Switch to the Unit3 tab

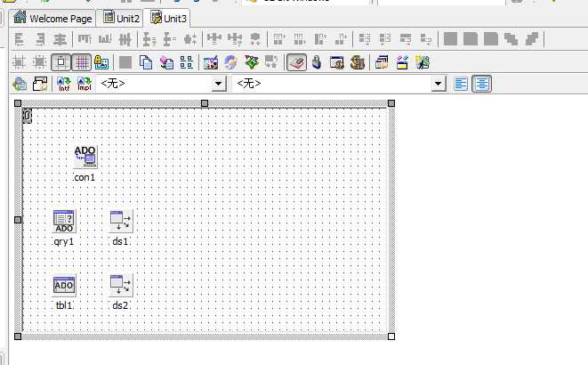(168, 18)
